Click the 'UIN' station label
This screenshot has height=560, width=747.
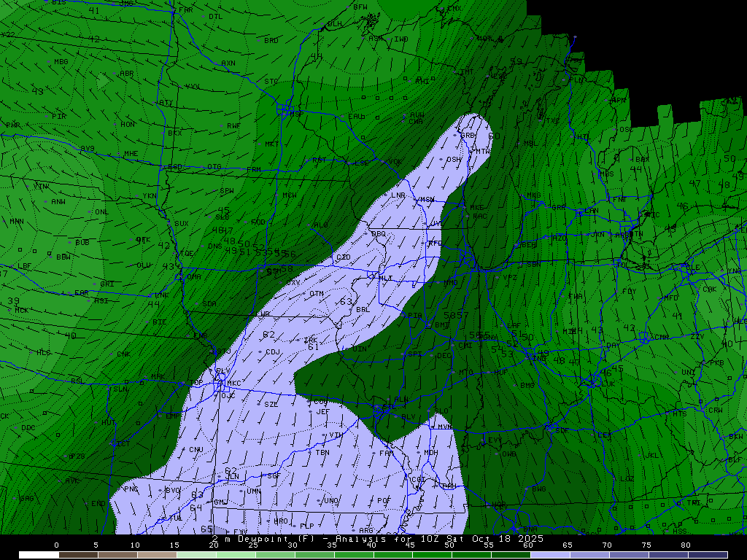(360, 349)
